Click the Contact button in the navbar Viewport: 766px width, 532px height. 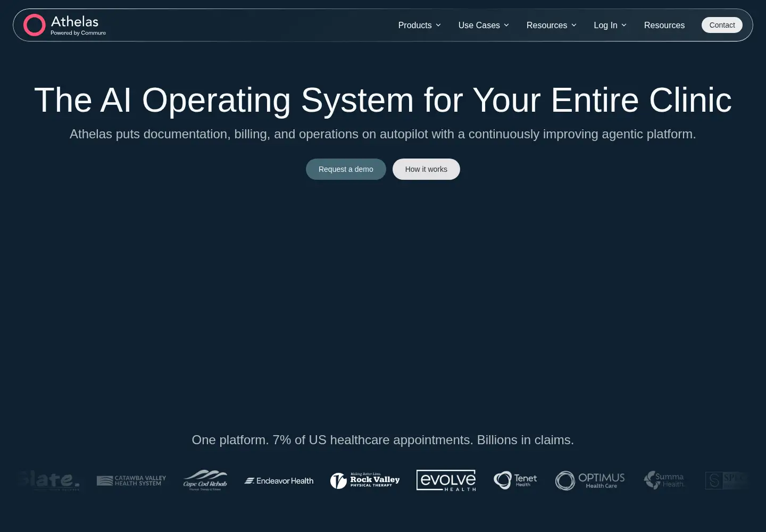tap(722, 25)
